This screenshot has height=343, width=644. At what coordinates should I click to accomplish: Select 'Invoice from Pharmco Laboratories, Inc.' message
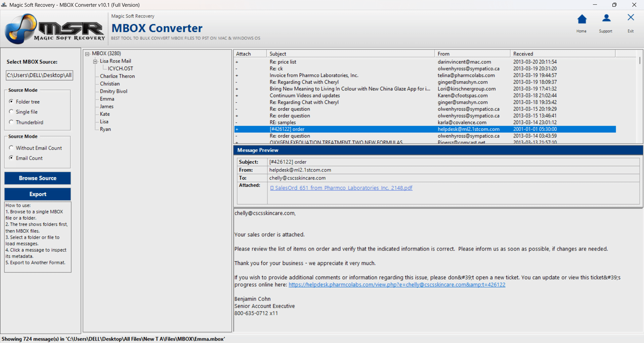(425, 75)
